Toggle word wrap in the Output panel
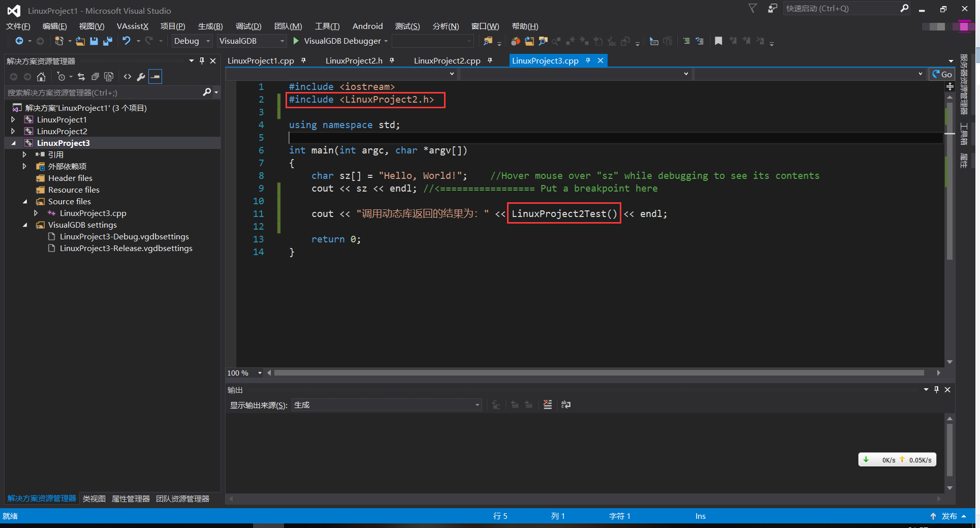Screen dimensions: 980x528 pyautogui.click(x=566, y=405)
